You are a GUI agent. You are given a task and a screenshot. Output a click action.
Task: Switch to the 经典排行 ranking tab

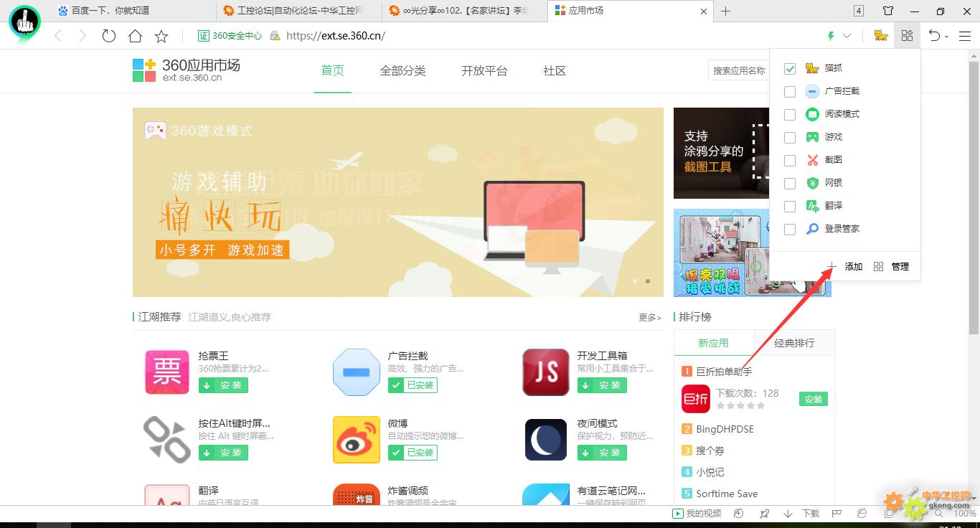click(794, 343)
